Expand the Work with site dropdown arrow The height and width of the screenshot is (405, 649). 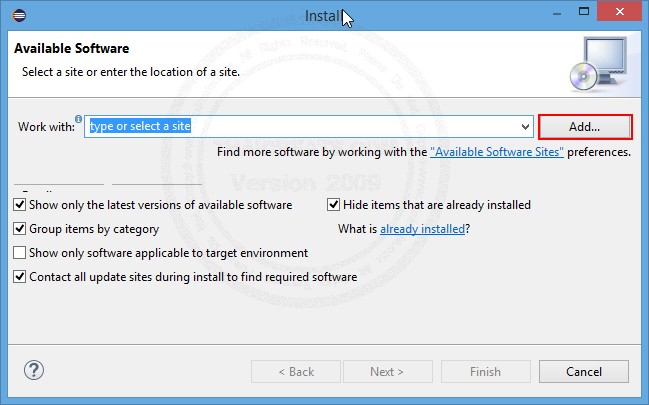(525, 127)
